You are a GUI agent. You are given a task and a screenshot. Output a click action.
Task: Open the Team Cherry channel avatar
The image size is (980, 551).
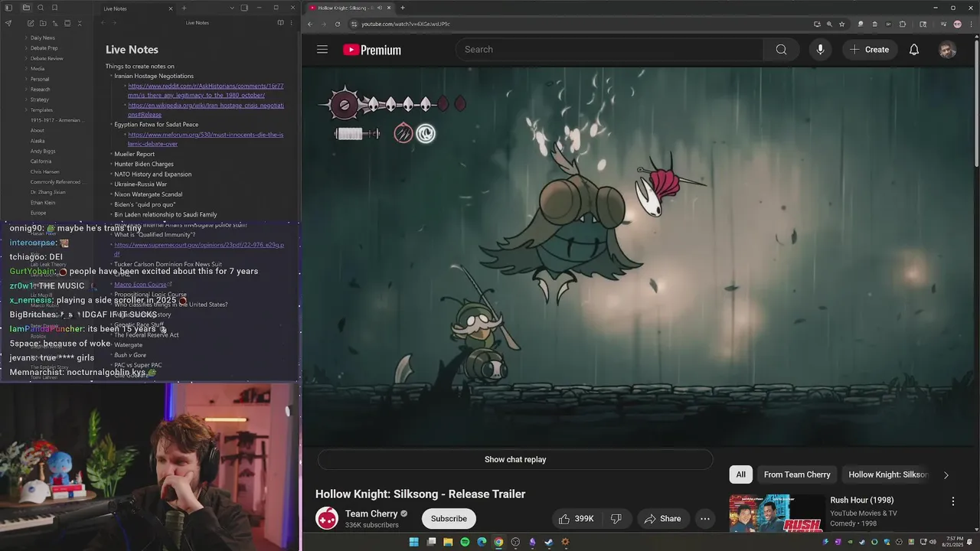click(x=327, y=518)
